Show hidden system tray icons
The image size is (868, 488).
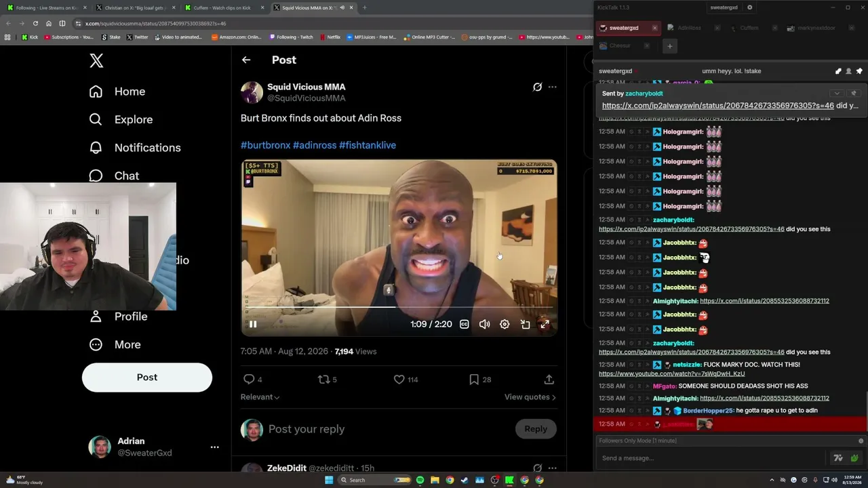[x=772, y=480]
